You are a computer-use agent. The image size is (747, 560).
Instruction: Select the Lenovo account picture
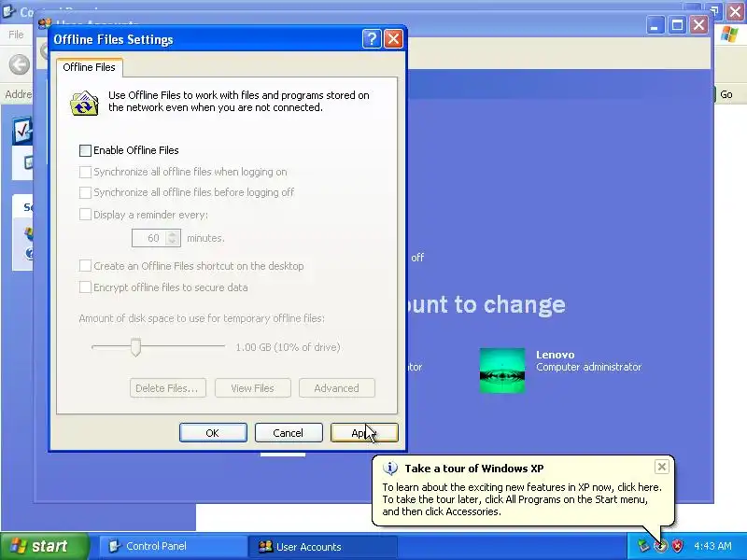point(502,371)
